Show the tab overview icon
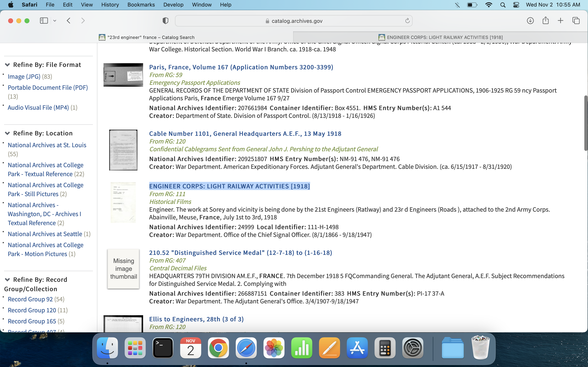588x367 pixels. coord(576,21)
